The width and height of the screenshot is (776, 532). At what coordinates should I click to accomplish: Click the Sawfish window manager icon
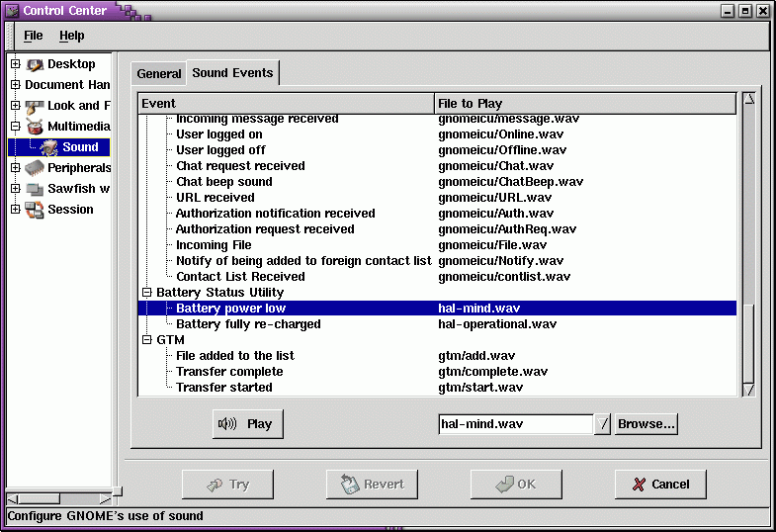point(36,189)
